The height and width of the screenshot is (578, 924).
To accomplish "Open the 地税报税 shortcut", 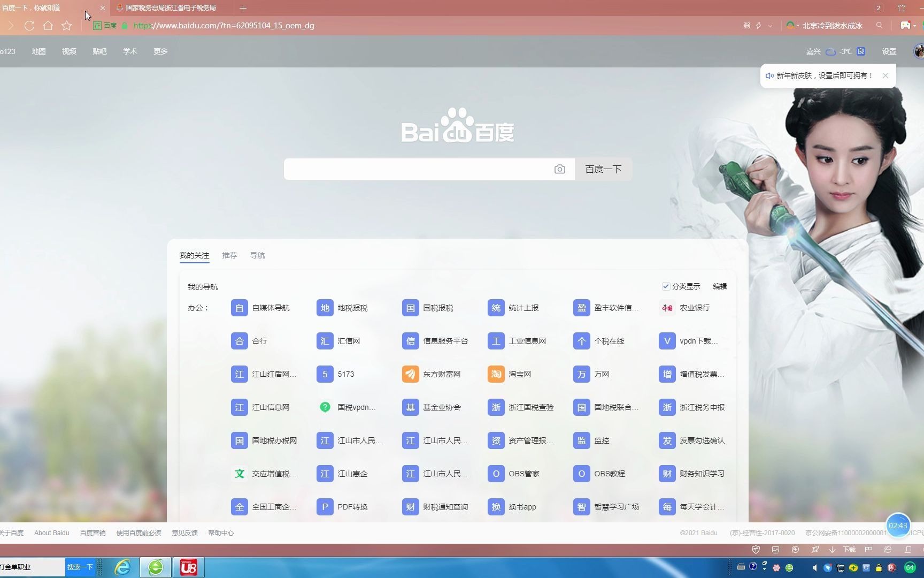I will coord(342,308).
